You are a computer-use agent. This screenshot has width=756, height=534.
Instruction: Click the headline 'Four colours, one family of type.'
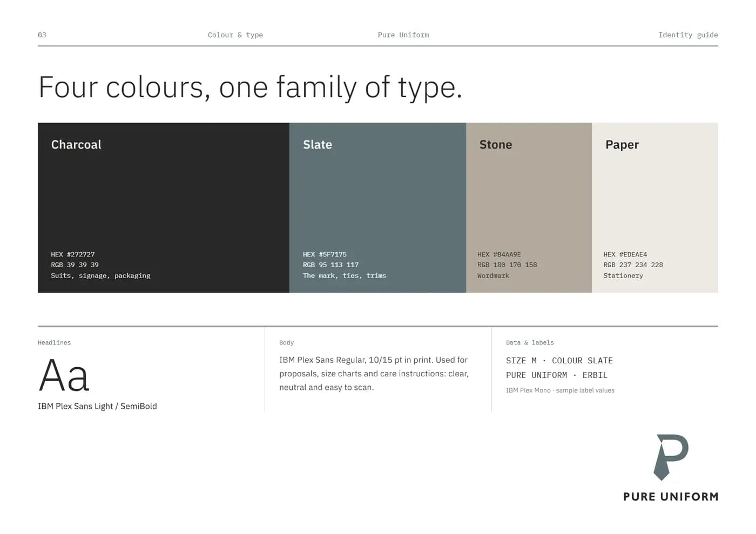[x=251, y=87]
